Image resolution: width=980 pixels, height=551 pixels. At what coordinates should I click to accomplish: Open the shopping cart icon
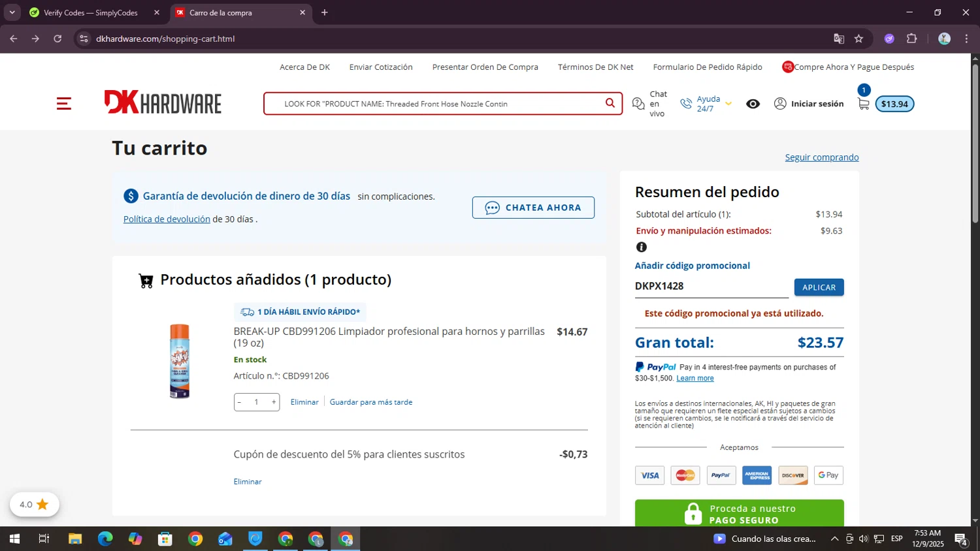[864, 103]
